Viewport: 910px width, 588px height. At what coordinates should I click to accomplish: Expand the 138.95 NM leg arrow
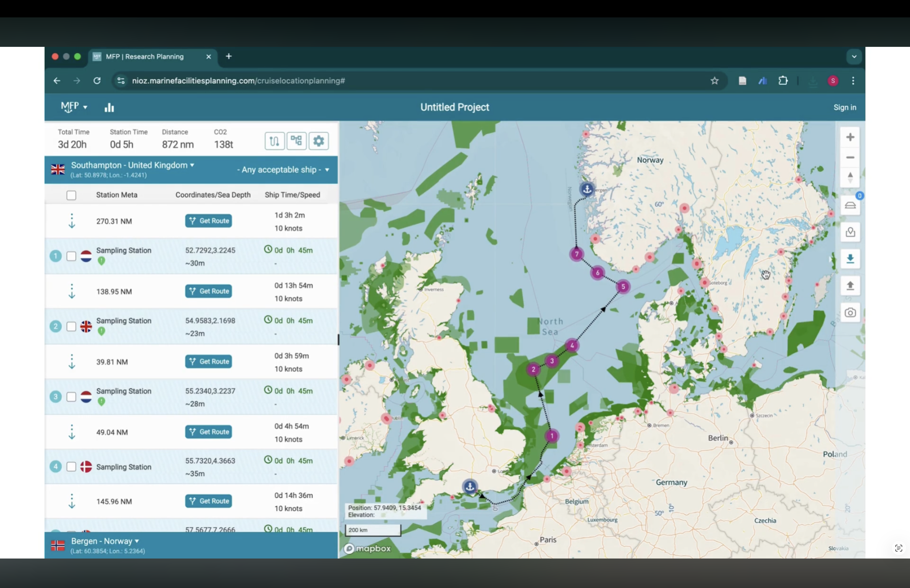click(x=72, y=291)
